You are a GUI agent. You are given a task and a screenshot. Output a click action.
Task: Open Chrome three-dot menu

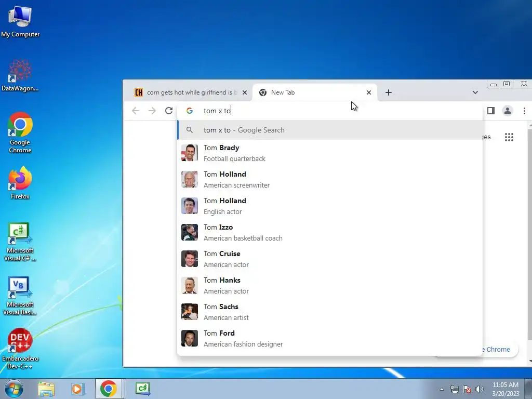pos(524,111)
